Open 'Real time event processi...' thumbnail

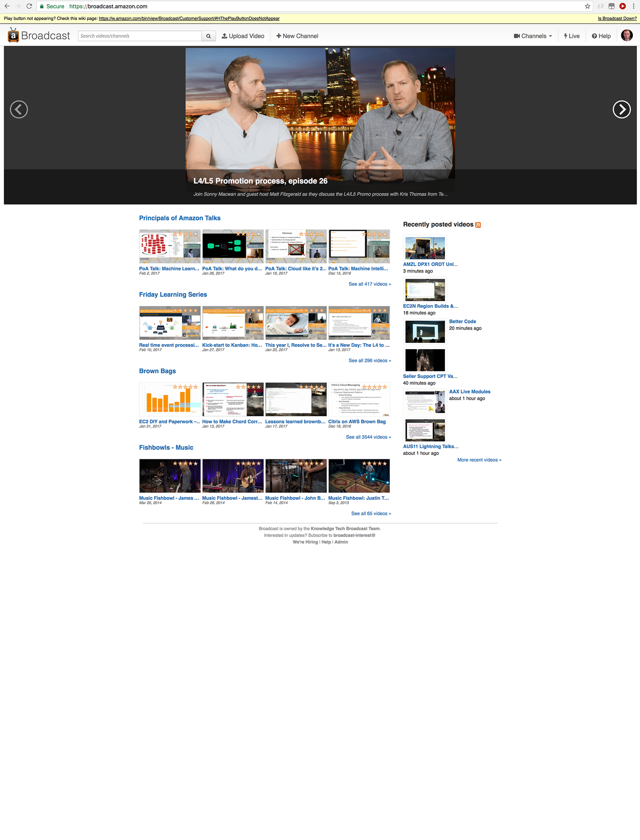coord(170,323)
